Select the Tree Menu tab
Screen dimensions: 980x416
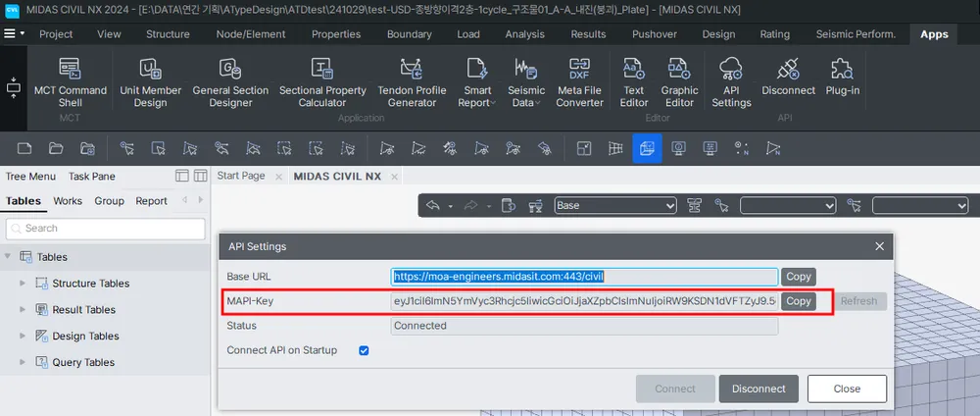[30, 177]
